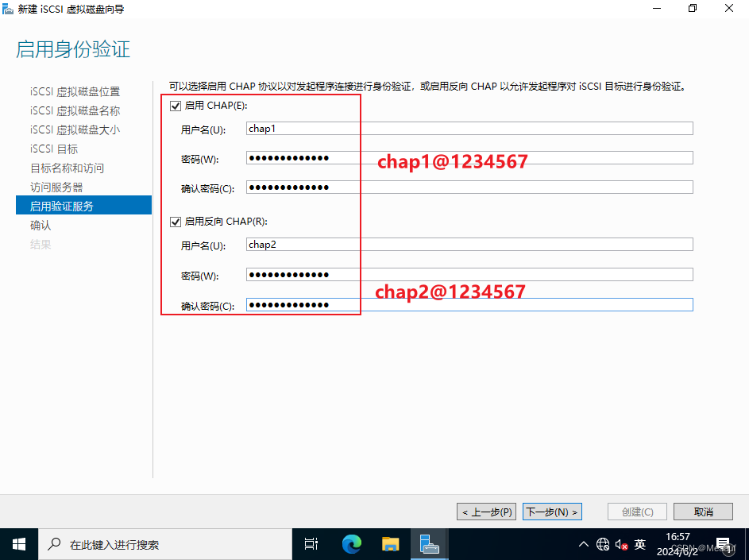Viewport: 749px width, 560px height.
Task: Minimize the iSCSI wizard window
Action: pos(657,8)
